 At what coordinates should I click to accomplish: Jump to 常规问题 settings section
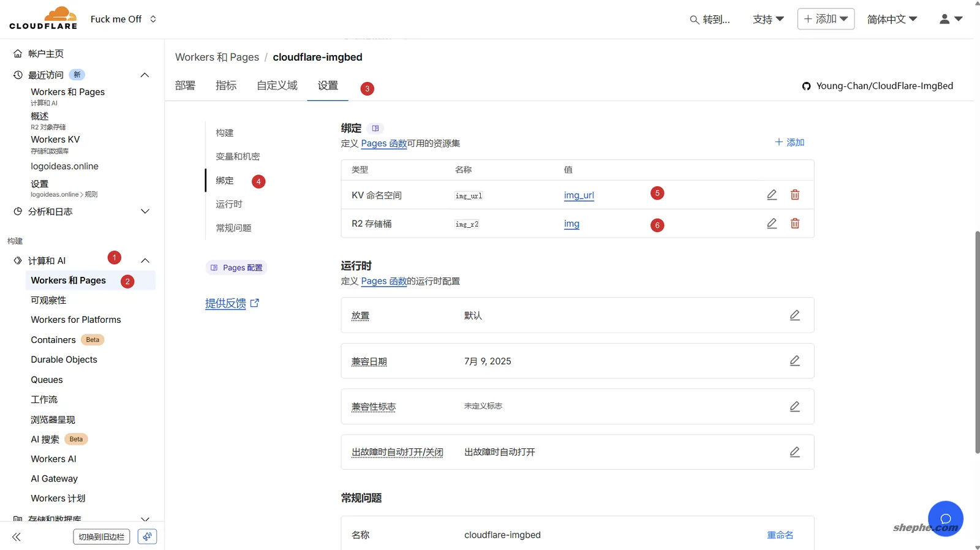(233, 228)
